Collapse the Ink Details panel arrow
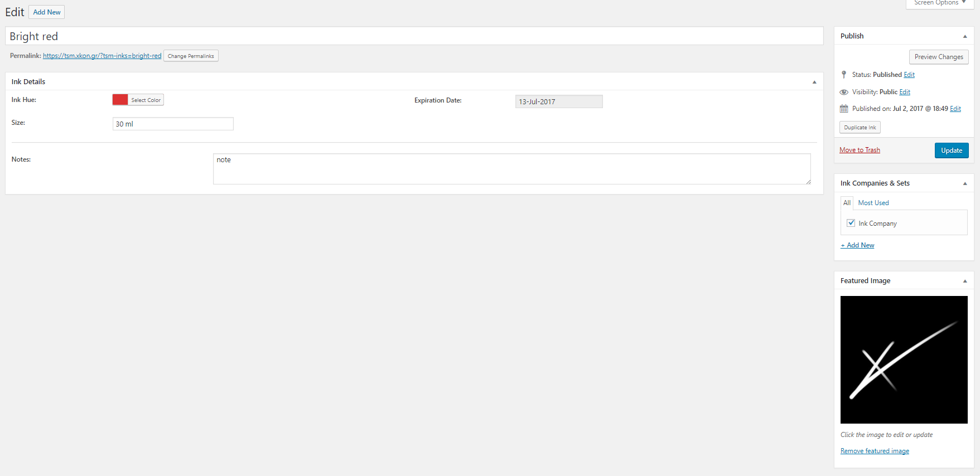The image size is (980, 476). pyautogui.click(x=814, y=82)
